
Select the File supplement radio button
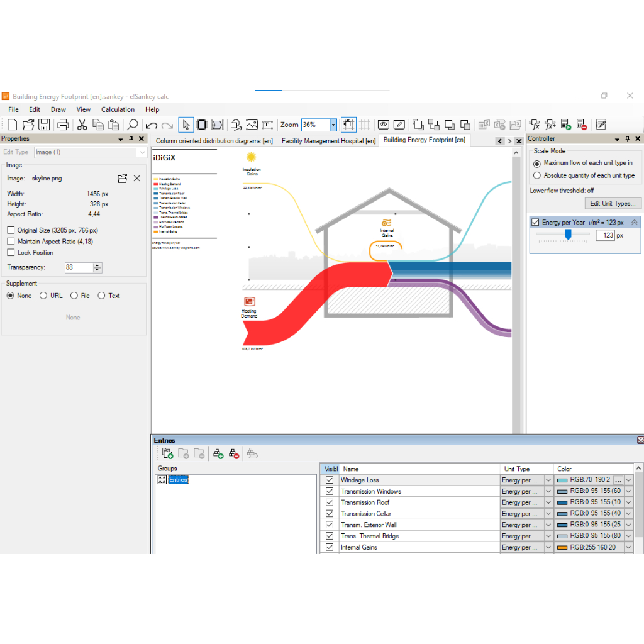pos(74,296)
